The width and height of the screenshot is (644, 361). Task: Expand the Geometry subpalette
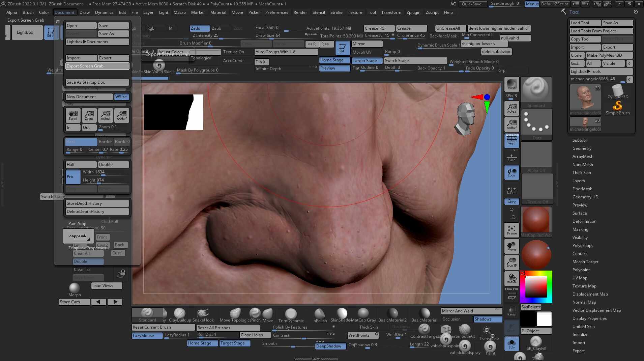coord(582,148)
